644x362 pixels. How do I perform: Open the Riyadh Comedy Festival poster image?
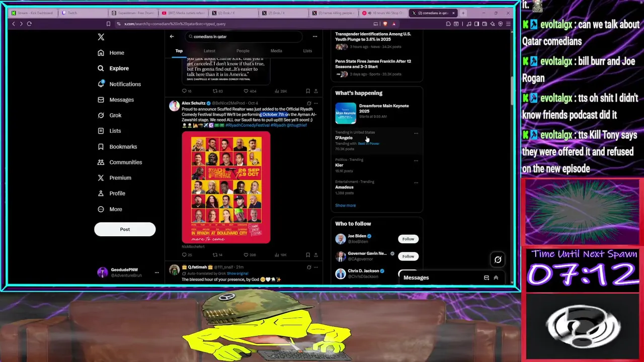[x=226, y=187]
